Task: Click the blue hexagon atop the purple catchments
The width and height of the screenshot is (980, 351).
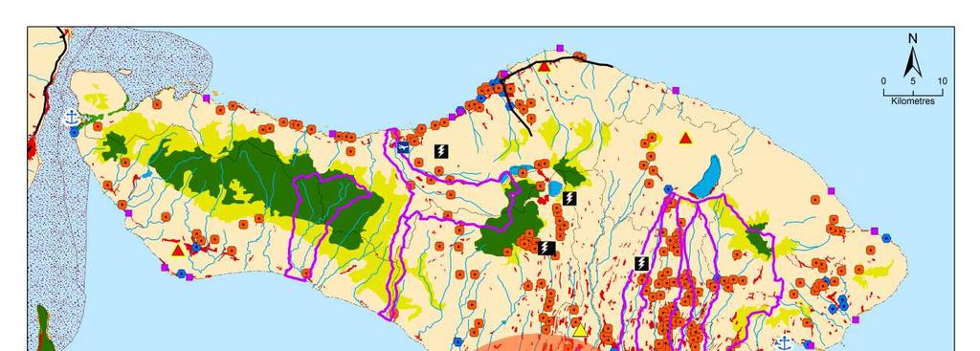Action: click(668, 189)
